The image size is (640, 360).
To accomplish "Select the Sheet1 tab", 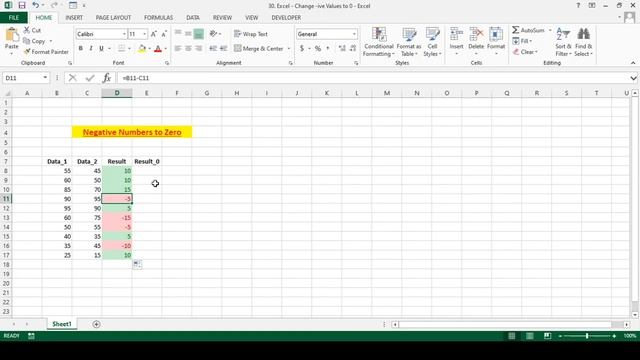I will (62, 324).
